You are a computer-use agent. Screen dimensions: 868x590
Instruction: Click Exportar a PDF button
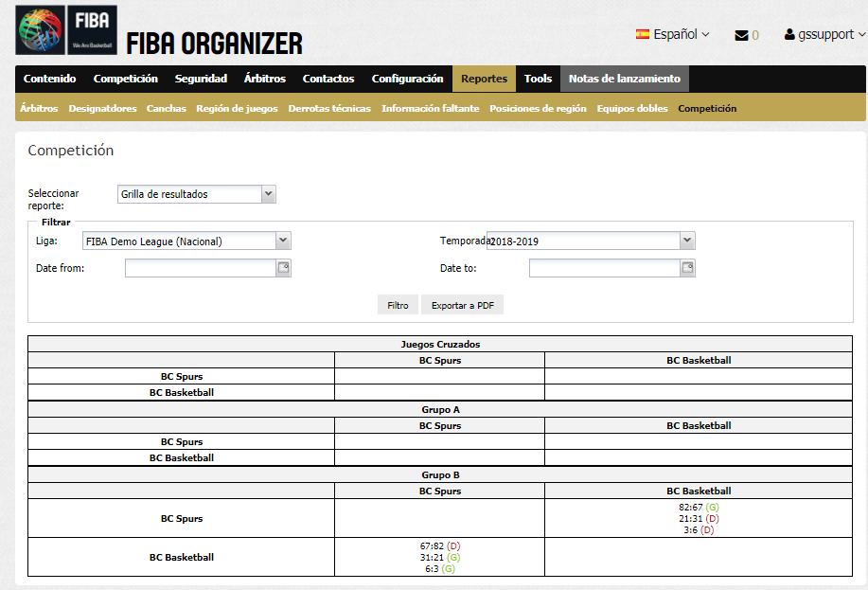462,305
